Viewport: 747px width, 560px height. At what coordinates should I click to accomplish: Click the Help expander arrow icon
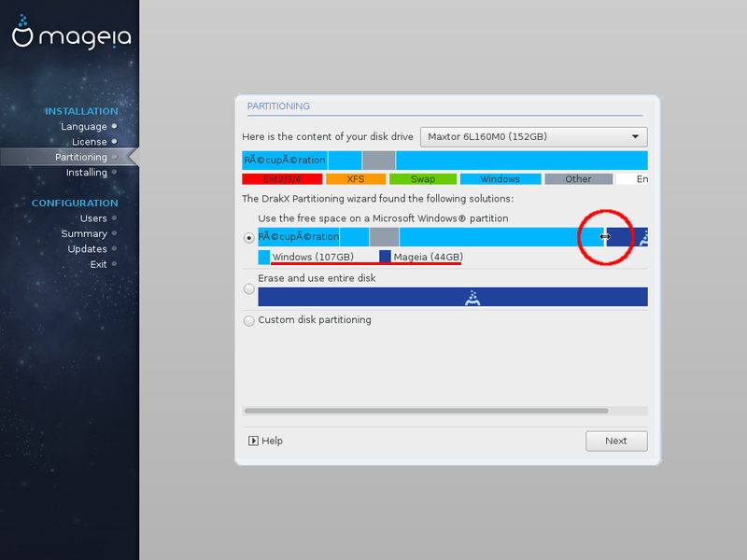pos(253,441)
